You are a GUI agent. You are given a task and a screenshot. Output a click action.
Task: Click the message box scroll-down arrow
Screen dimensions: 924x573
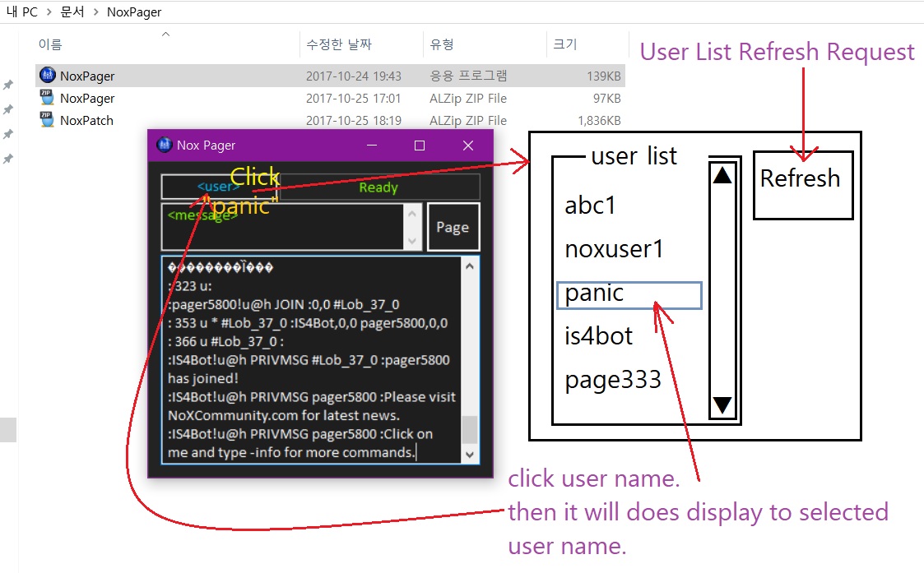[412, 241]
